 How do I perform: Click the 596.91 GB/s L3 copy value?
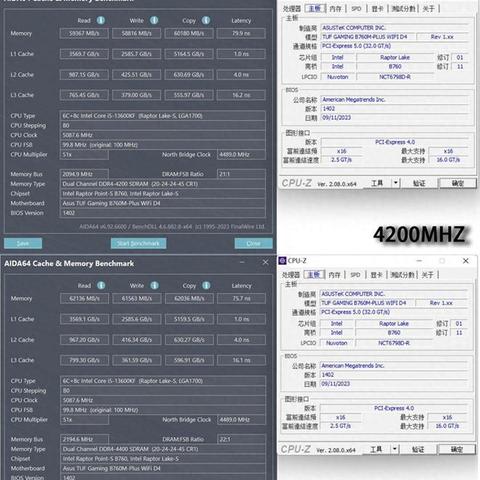pyautogui.click(x=189, y=360)
